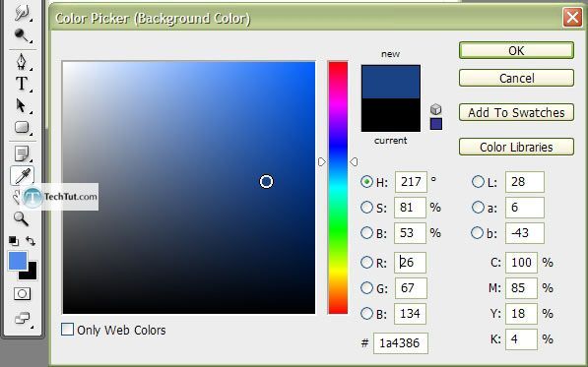Click the 'new' label above preview
Image resolution: width=588 pixels, height=367 pixels.
pyautogui.click(x=390, y=54)
